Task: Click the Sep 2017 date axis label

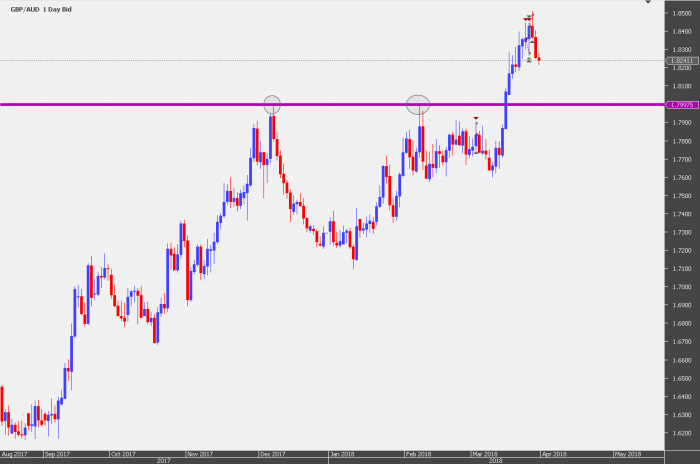Action: tap(57, 454)
